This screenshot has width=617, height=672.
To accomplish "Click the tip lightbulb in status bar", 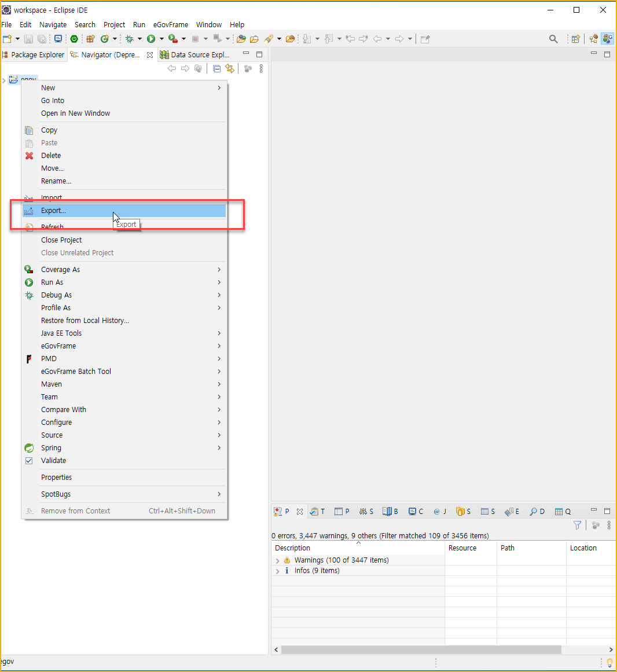I will pos(609,663).
